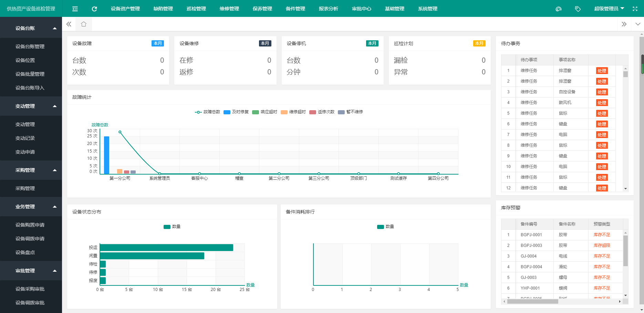Collapse the 业务管理 sidebar group

[x=31, y=207]
